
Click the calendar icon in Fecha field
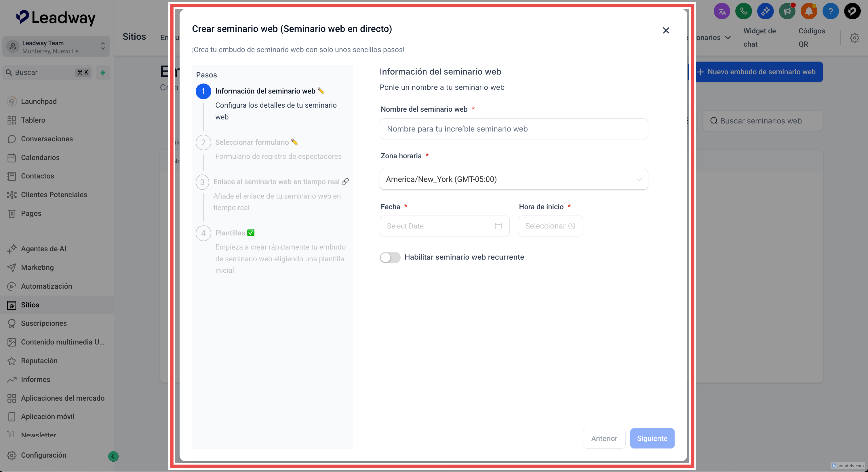[x=498, y=226]
